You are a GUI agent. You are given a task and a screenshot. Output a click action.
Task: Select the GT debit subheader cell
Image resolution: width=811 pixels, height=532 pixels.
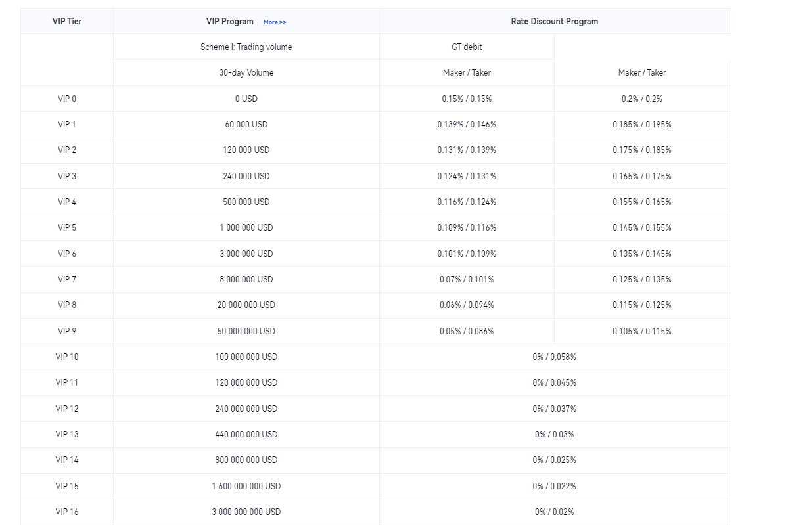click(467, 47)
